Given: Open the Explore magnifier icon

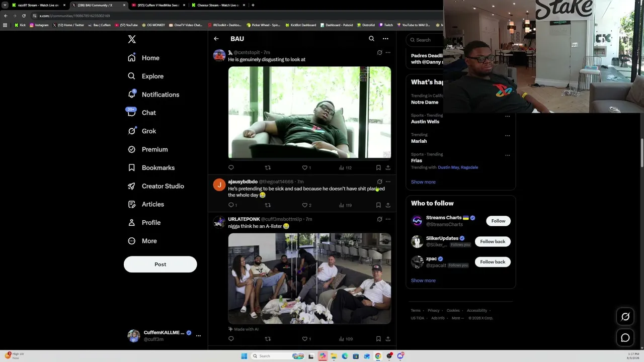Looking at the screenshot, I should coord(132,76).
